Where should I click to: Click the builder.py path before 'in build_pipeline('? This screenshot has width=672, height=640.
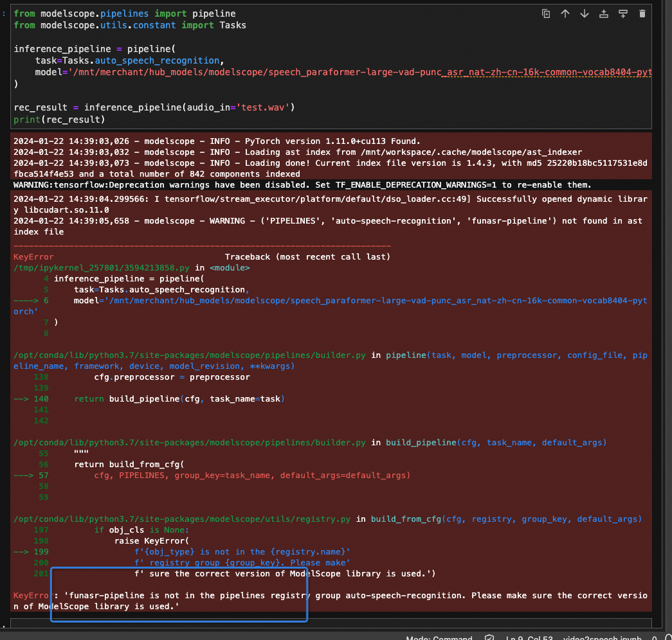click(x=190, y=443)
